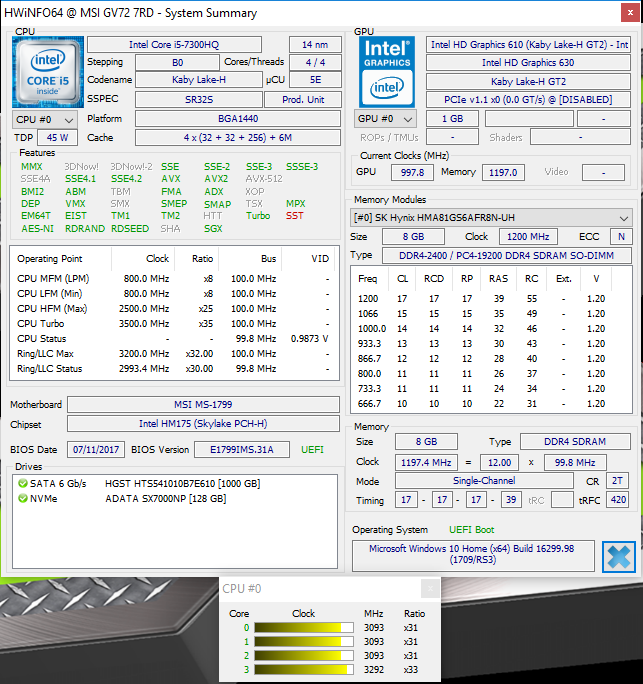Click the Stepping B0 field

177,62
